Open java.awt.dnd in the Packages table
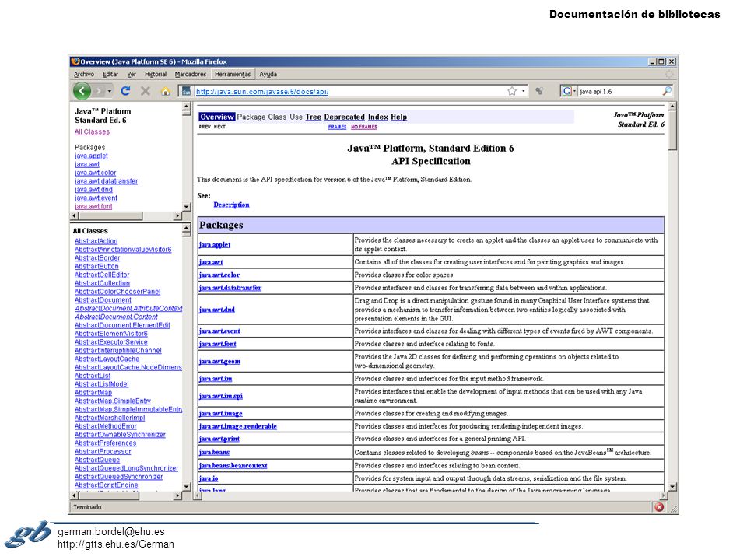Image resolution: width=747 pixels, height=560 pixels. tap(217, 310)
